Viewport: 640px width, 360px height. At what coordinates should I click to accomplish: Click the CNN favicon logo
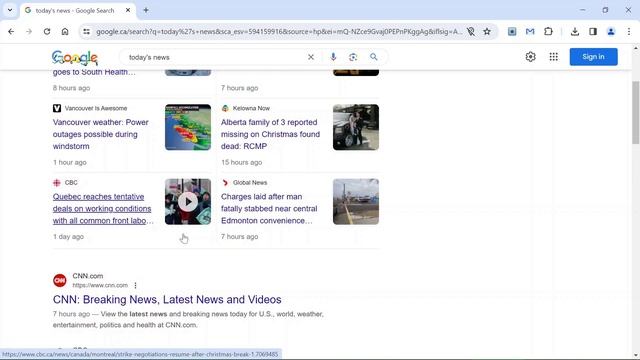(60, 280)
